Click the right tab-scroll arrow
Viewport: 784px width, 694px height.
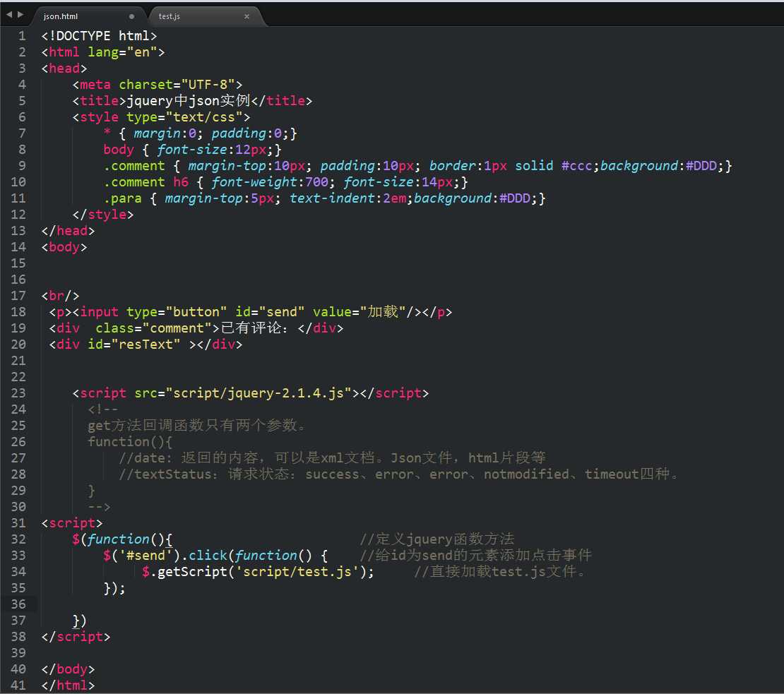point(20,15)
